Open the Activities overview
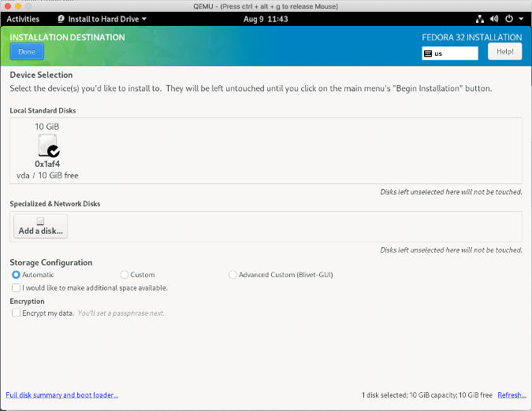The image size is (532, 411). (23, 19)
